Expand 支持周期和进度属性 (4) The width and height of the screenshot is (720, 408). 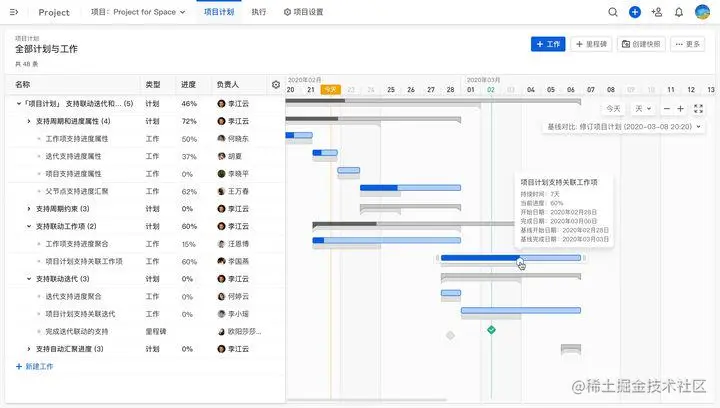point(29,121)
